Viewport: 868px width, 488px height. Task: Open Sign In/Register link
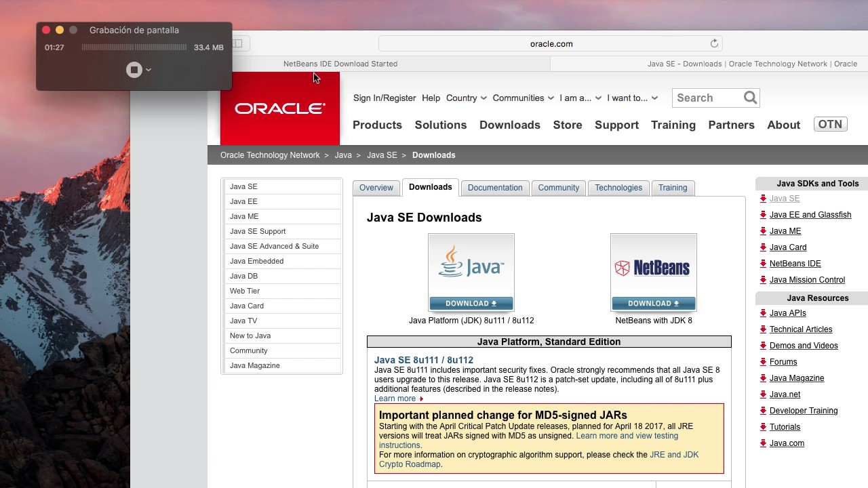(x=384, y=98)
